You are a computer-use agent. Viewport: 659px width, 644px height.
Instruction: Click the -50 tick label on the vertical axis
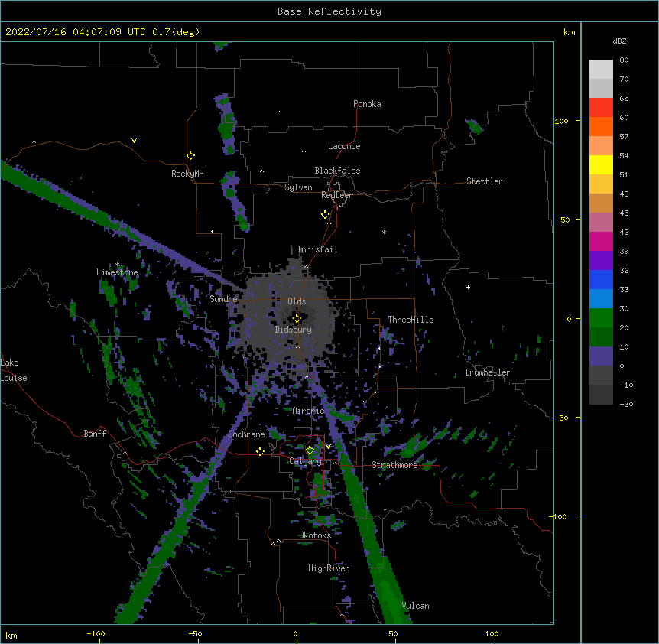[x=561, y=418]
